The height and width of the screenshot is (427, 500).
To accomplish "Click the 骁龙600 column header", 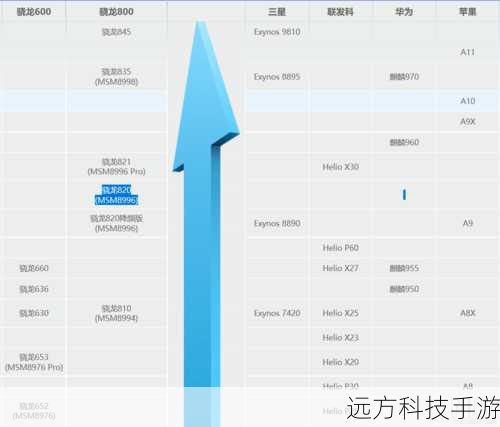I will coord(34,12).
